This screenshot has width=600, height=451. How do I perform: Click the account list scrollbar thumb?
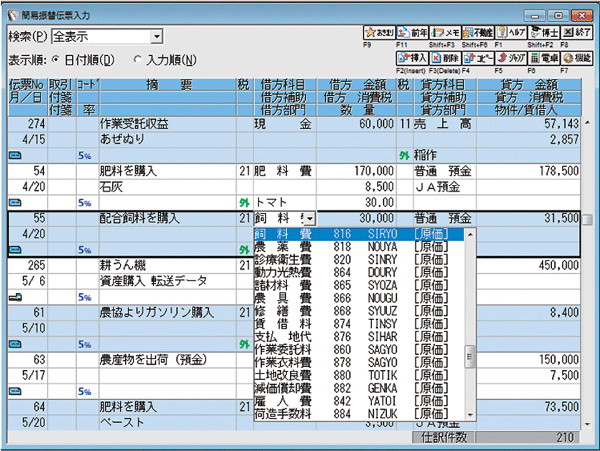469,354
